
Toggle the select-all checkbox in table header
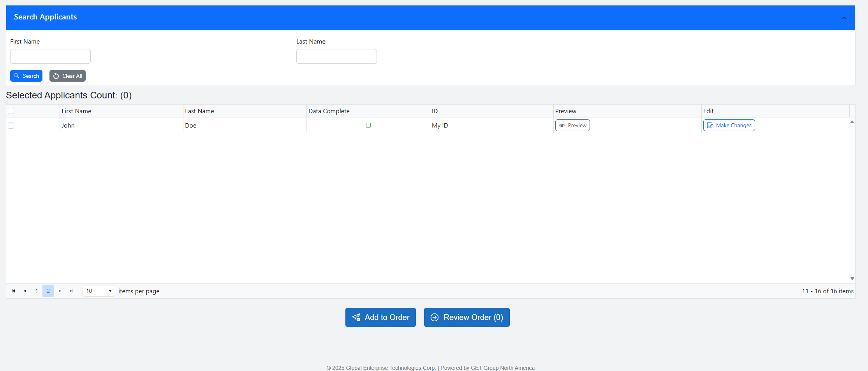tap(11, 111)
